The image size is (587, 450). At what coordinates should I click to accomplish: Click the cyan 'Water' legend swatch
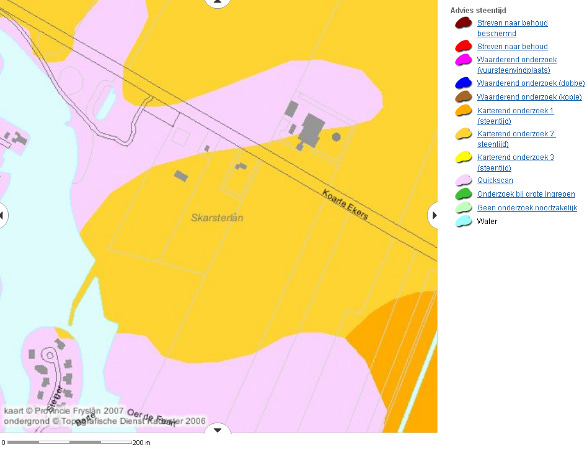(463, 221)
